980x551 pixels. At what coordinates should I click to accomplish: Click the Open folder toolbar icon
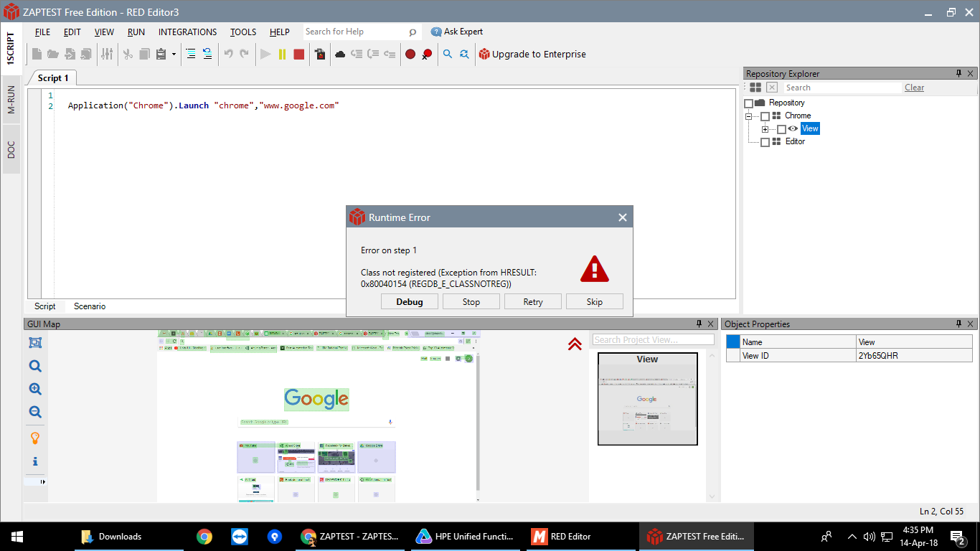pos(53,54)
